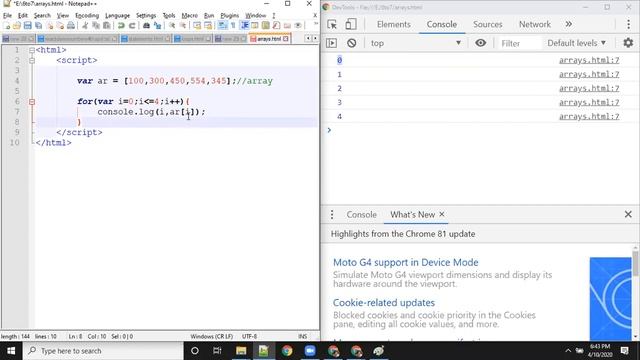
Task: Collapse the script fold marker on line 2
Action: (x=32, y=60)
